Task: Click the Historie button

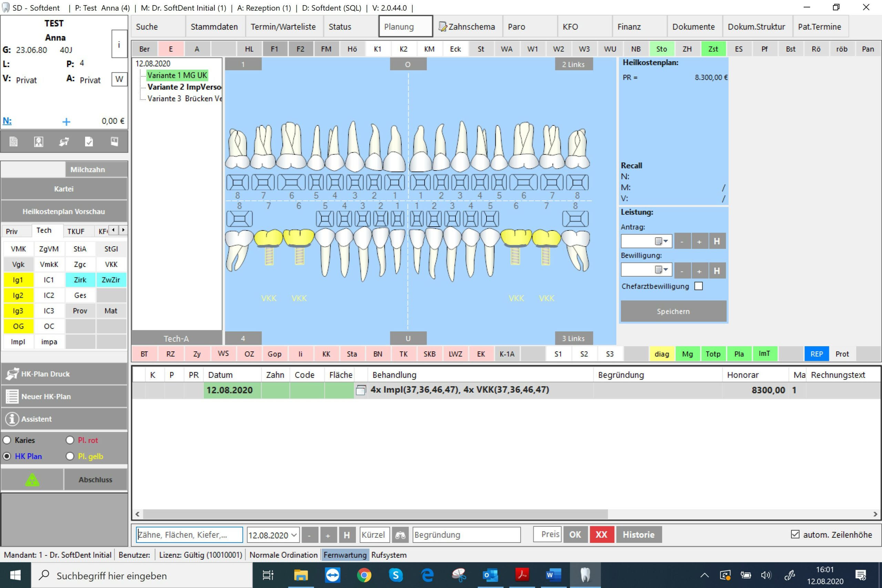Action: [x=639, y=535]
